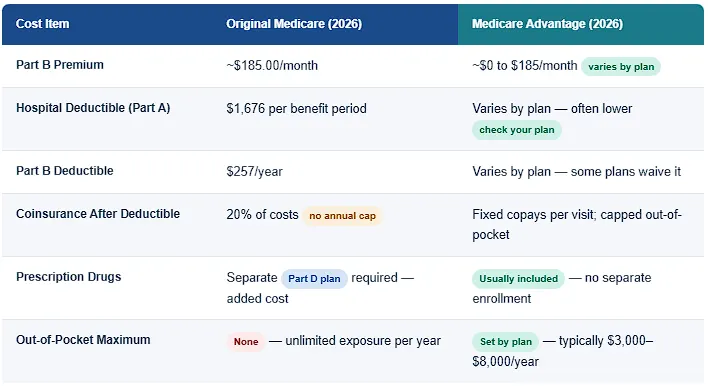
Task: Select the 'Out-of-Pocket Maximum' row label
Action: click(83, 339)
